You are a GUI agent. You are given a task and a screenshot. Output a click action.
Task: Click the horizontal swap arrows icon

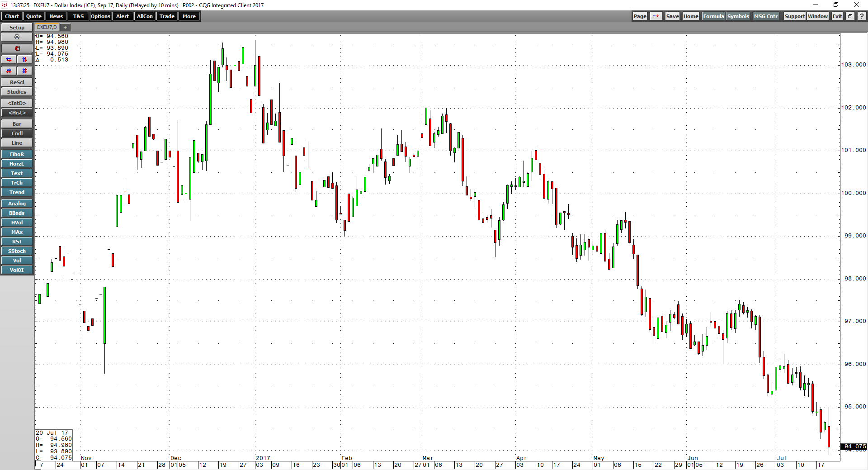9,60
